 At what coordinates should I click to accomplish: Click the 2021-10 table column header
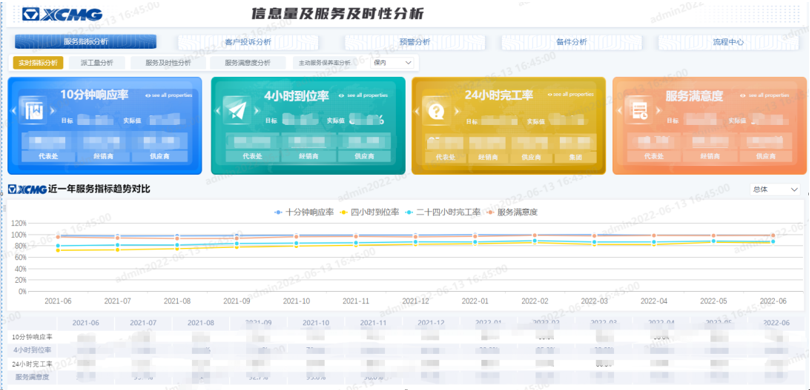(316, 323)
